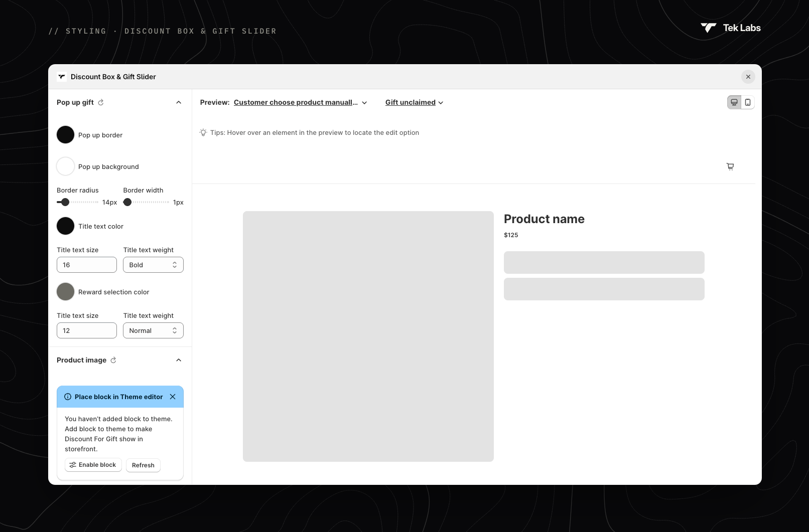Click the reset icon next to Product image
This screenshot has height=532, width=809.
(113, 360)
